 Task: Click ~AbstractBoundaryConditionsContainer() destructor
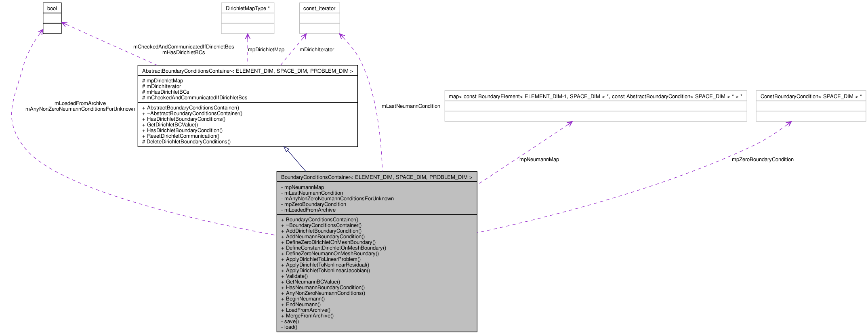[192, 113]
